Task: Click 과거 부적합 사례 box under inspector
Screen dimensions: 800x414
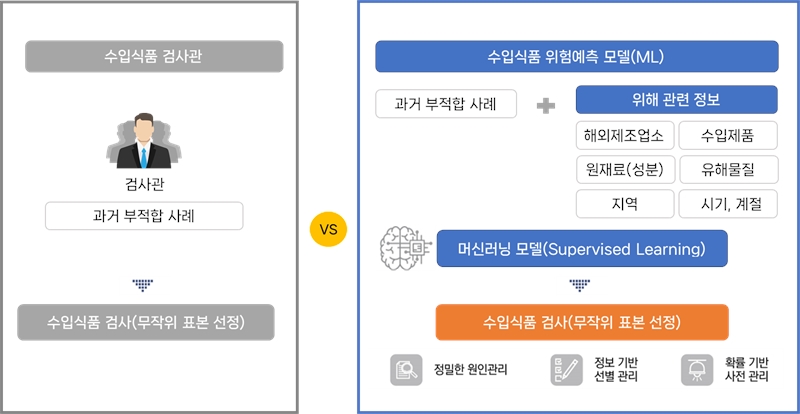Action: pyautogui.click(x=145, y=216)
